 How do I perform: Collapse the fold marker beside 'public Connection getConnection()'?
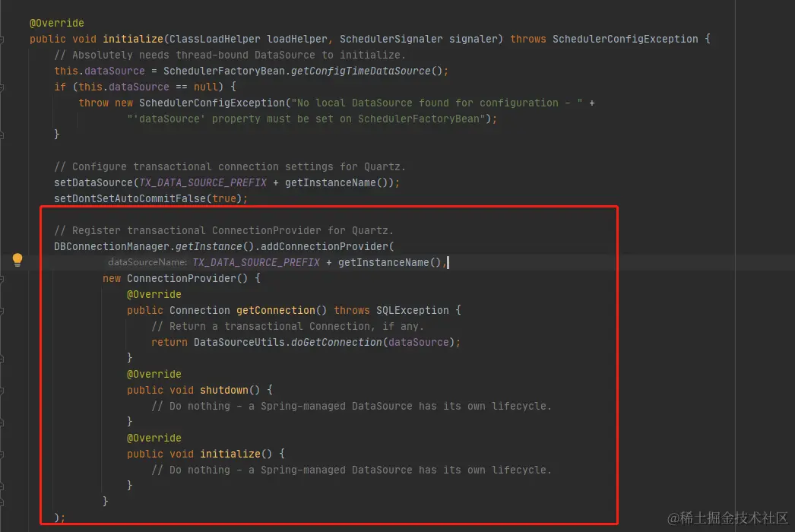tap(2, 311)
